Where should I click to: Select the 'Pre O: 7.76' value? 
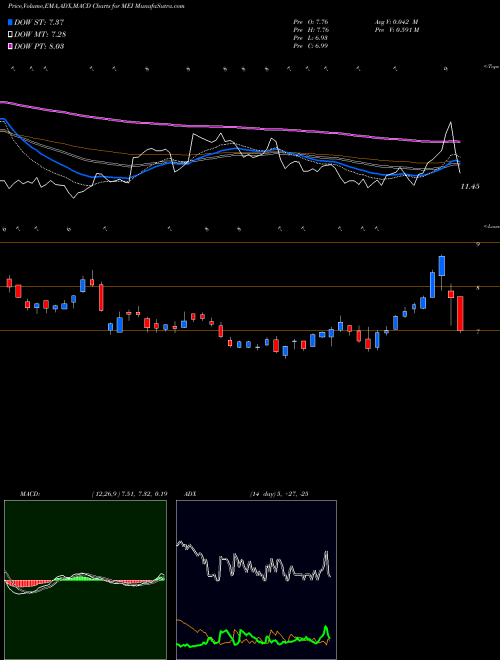pyautogui.click(x=311, y=22)
